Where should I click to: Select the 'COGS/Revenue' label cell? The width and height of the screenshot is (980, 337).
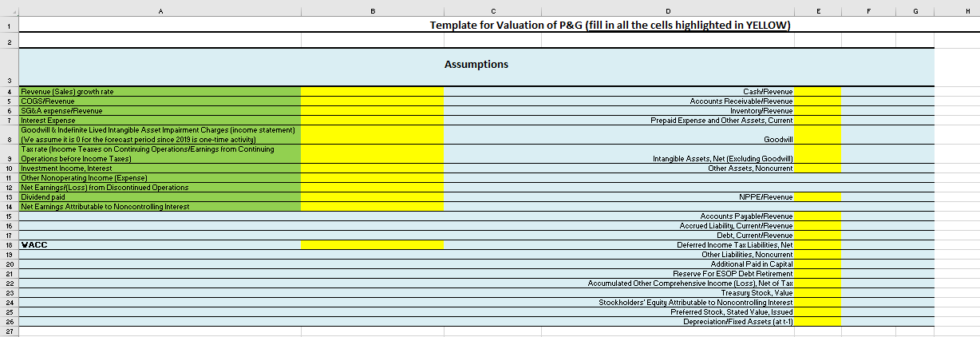[x=160, y=101]
